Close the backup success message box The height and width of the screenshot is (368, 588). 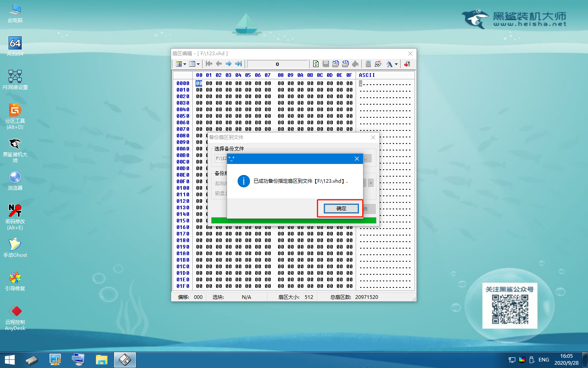pyautogui.click(x=357, y=159)
